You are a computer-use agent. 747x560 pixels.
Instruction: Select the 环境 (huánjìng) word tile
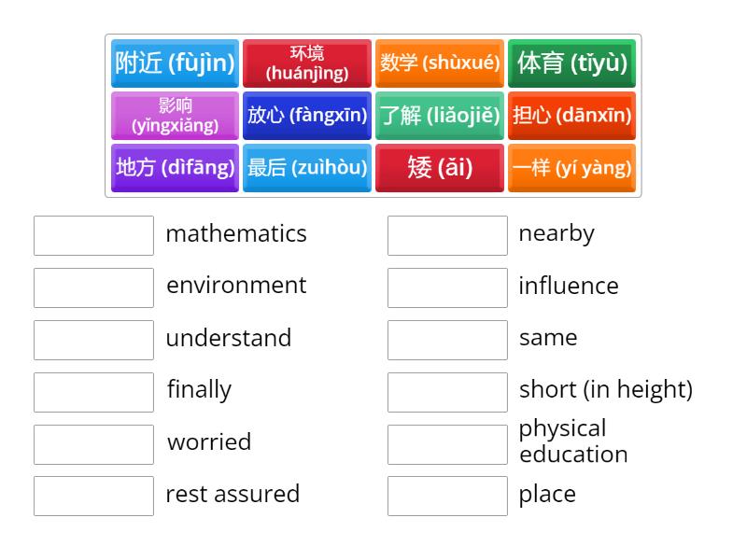pos(307,63)
